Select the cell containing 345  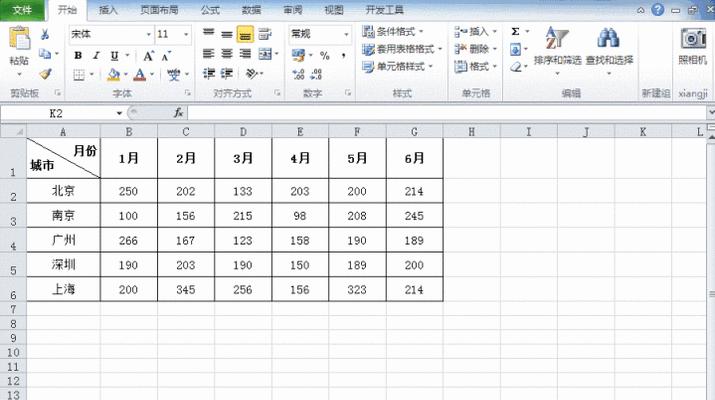coord(186,289)
